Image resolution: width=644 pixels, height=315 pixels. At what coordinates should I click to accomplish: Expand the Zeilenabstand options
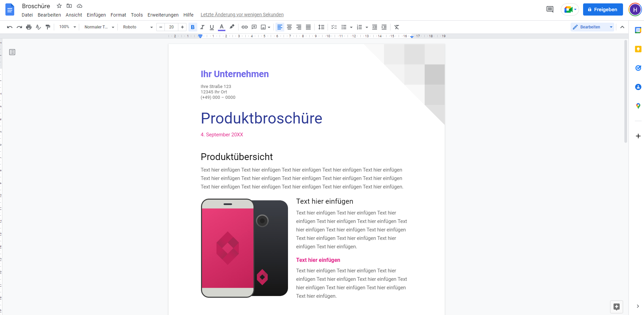pos(321,27)
